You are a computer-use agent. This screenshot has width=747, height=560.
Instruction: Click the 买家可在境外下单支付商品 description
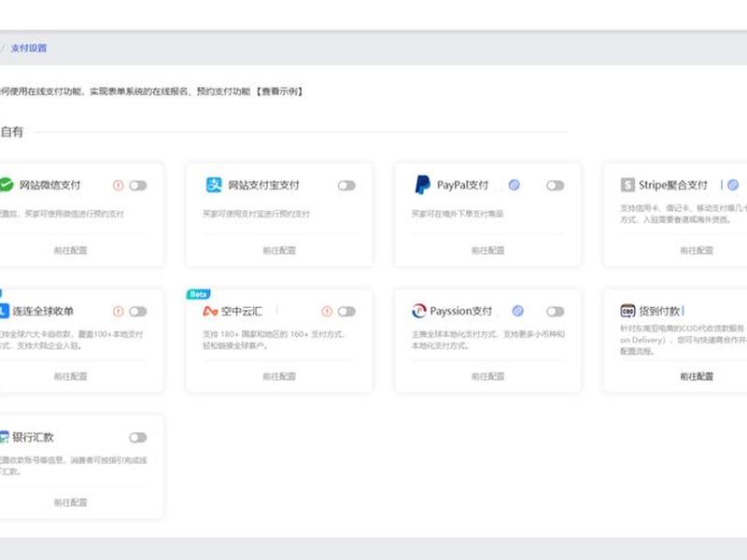pyautogui.click(x=458, y=214)
